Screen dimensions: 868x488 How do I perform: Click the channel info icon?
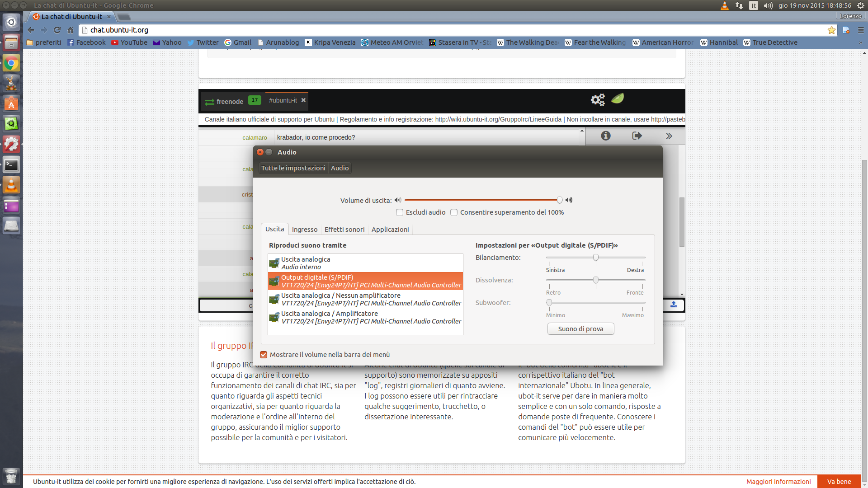coord(605,136)
